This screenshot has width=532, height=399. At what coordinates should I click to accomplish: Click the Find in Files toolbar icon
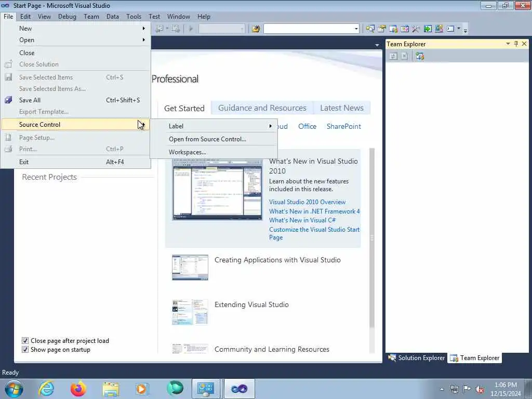[256, 29]
